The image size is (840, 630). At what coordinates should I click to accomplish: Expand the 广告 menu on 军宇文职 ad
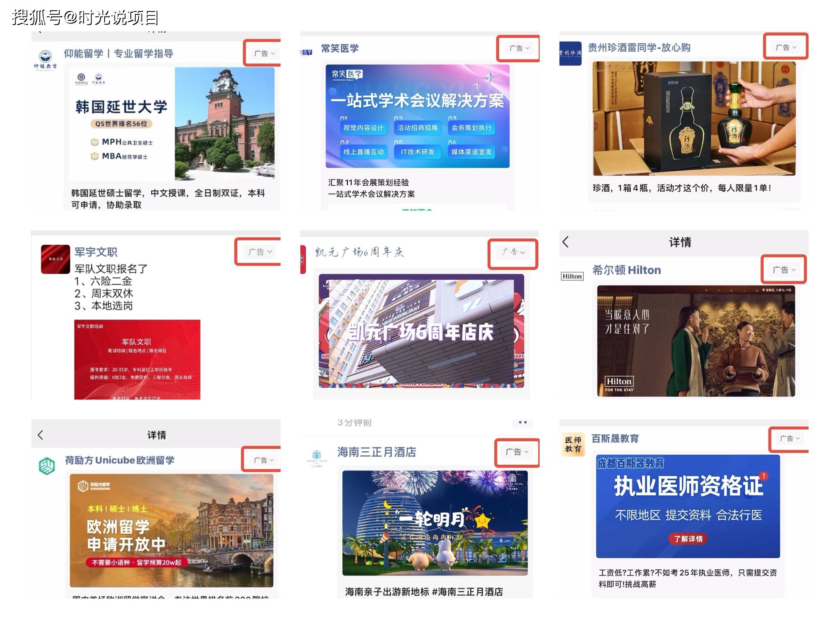click(260, 252)
